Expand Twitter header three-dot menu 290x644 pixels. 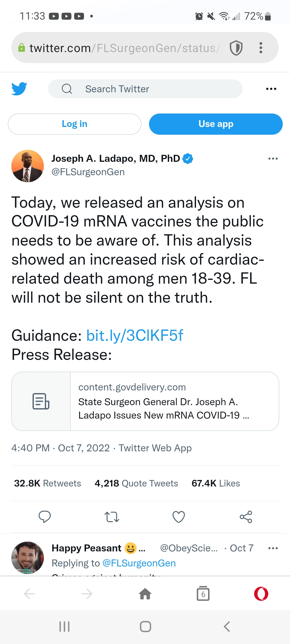point(271,89)
